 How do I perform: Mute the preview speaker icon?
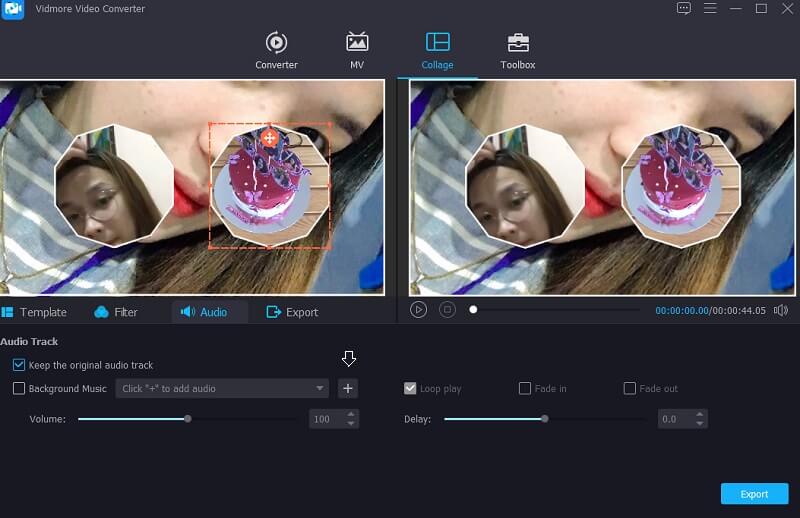[x=780, y=310]
